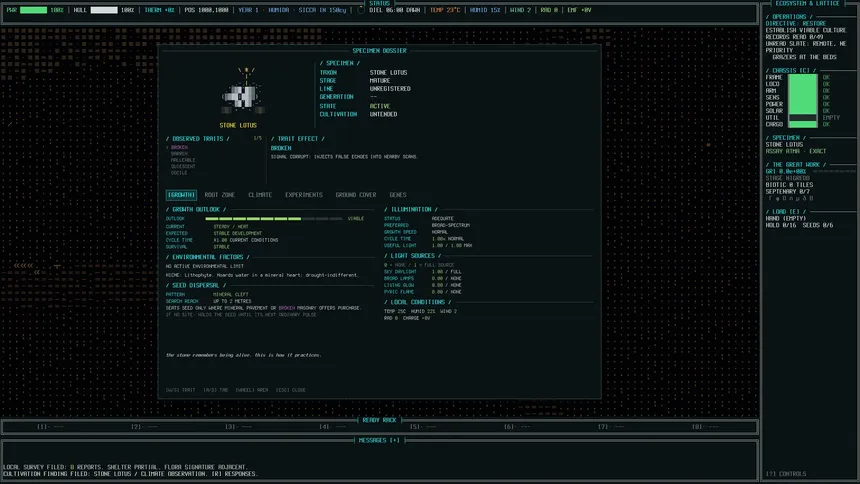Select the MALLEABLE observed trait

pyautogui.click(x=183, y=160)
